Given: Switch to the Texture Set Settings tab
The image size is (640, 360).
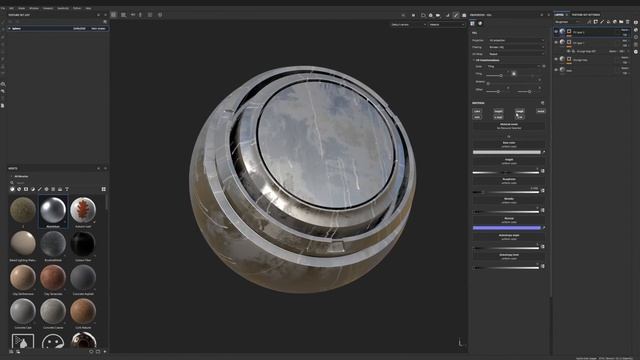Looking at the screenshot, I should (586, 15).
